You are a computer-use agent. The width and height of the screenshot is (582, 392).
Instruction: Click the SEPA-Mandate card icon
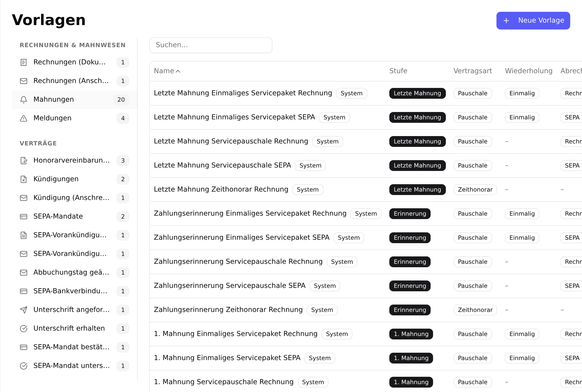click(24, 216)
